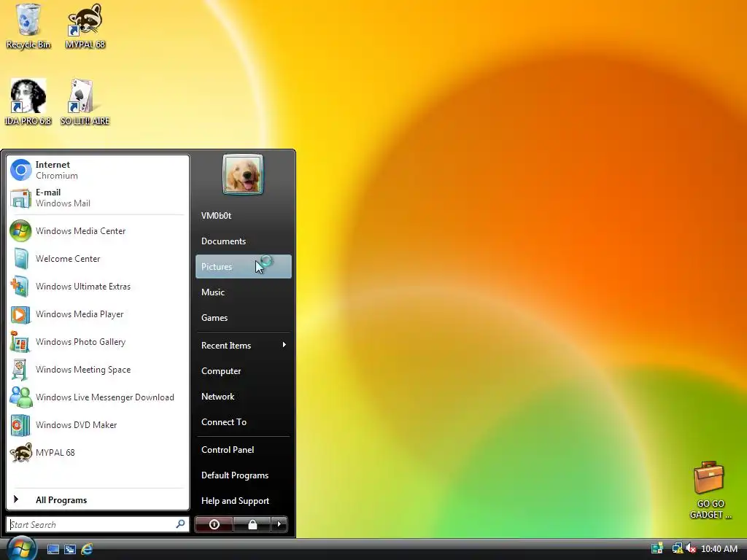The image size is (747, 560).
Task: Click the power button in the Start menu
Action: [x=214, y=524]
